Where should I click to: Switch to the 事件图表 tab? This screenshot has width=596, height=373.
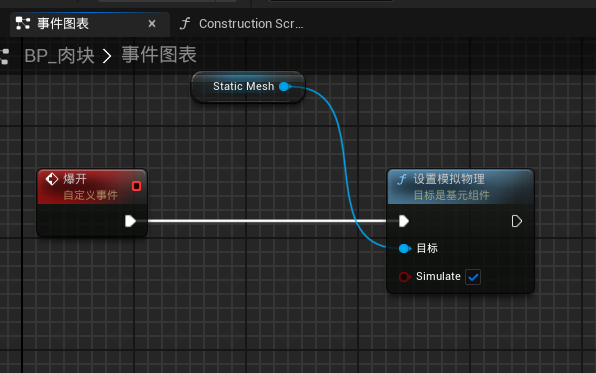[x=90, y=24]
